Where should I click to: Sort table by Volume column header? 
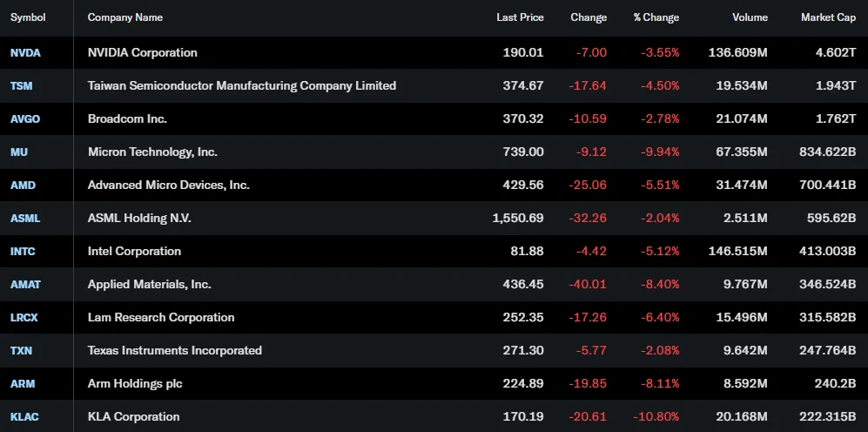click(x=750, y=17)
